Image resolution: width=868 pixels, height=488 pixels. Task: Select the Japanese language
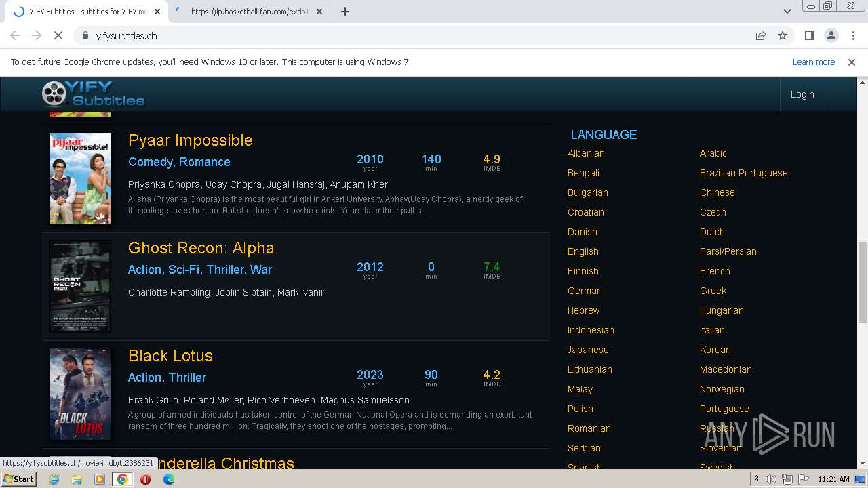point(588,350)
